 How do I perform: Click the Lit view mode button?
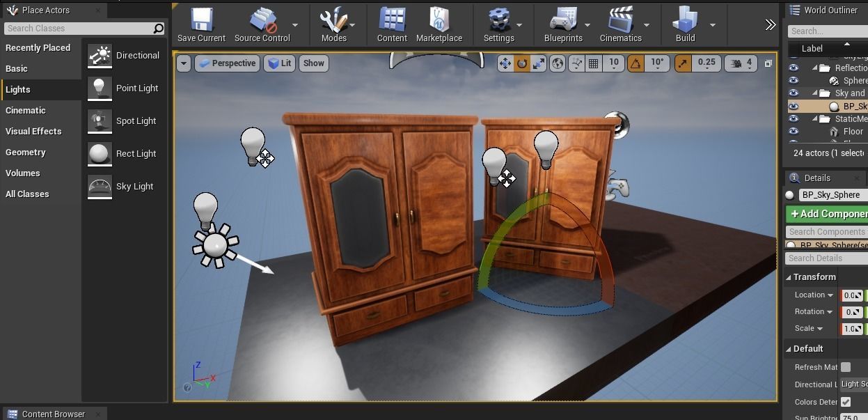click(280, 63)
